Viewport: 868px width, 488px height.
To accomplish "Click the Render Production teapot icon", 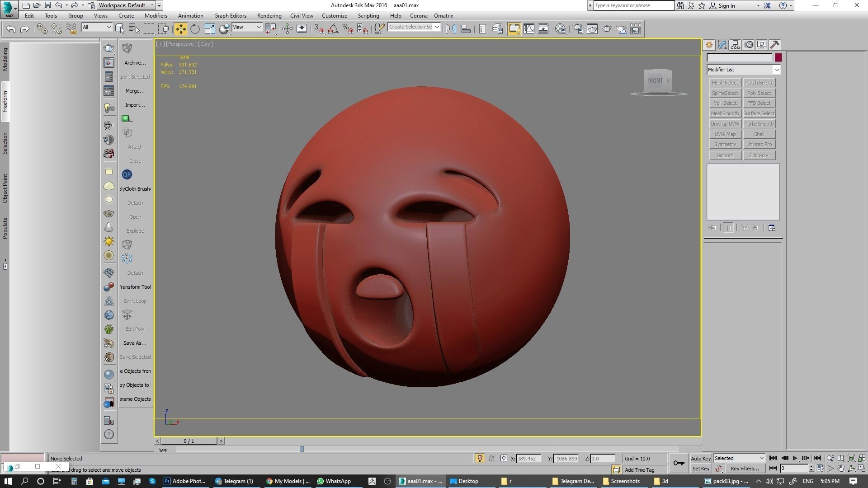I will tap(607, 29).
